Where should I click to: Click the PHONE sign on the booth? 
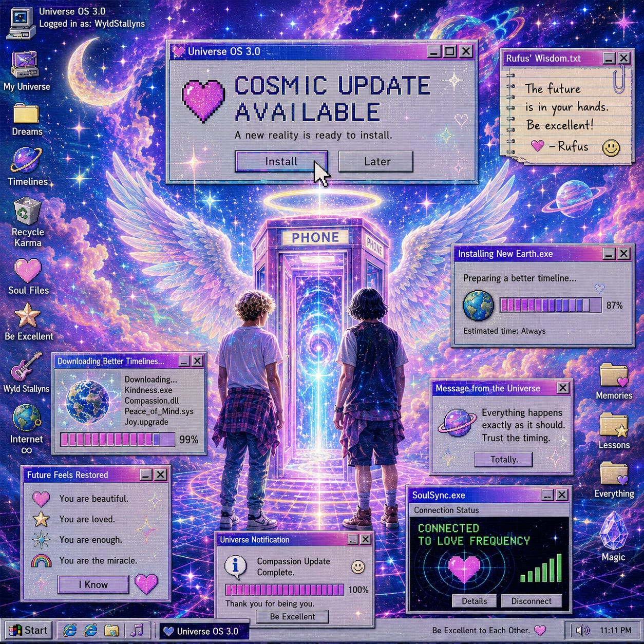click(x=315, y=237)
